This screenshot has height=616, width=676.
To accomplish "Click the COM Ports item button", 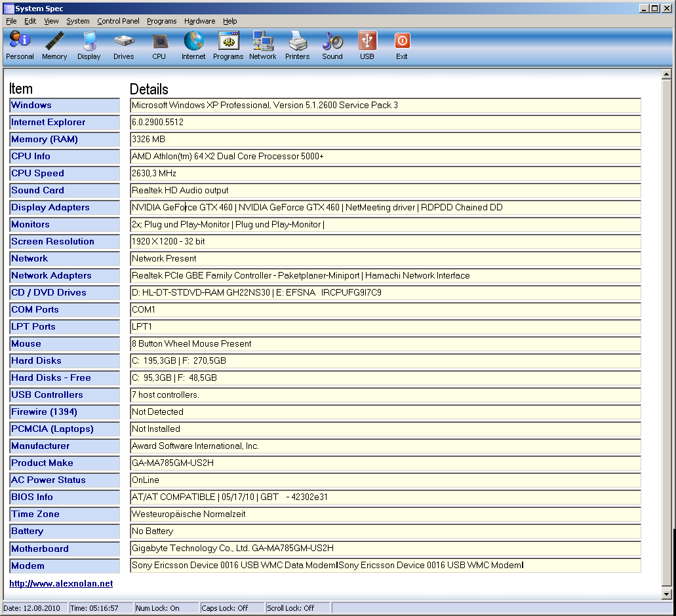I will click(65, 310).
